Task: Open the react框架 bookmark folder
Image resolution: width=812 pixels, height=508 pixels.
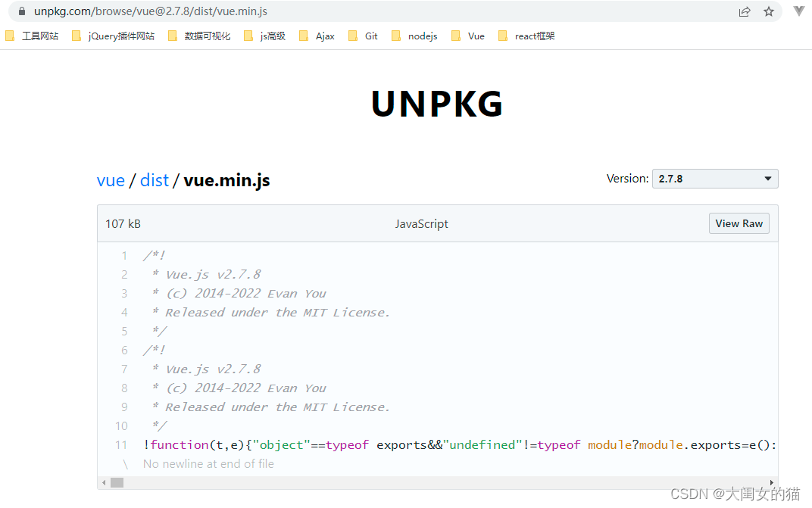Action: 526,36
